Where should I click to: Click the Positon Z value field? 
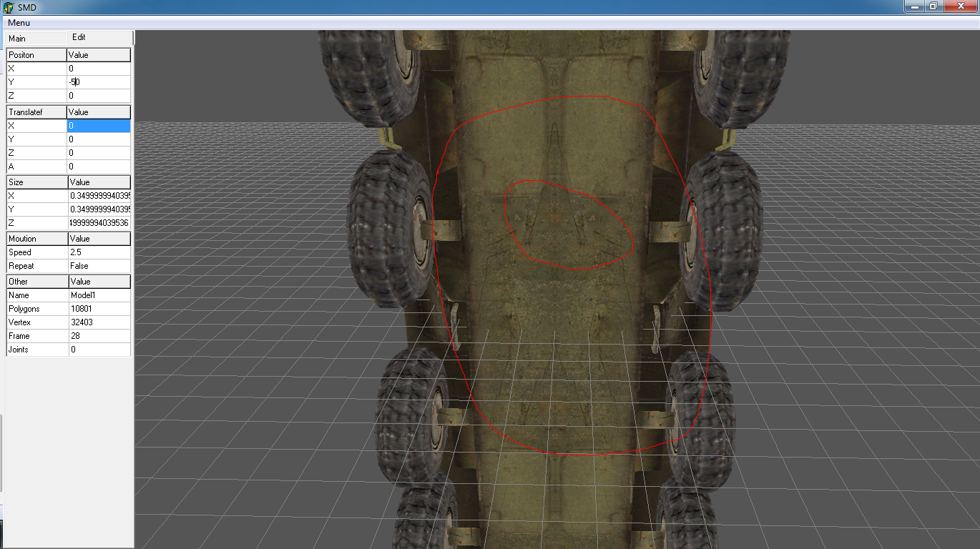point(99,96)
